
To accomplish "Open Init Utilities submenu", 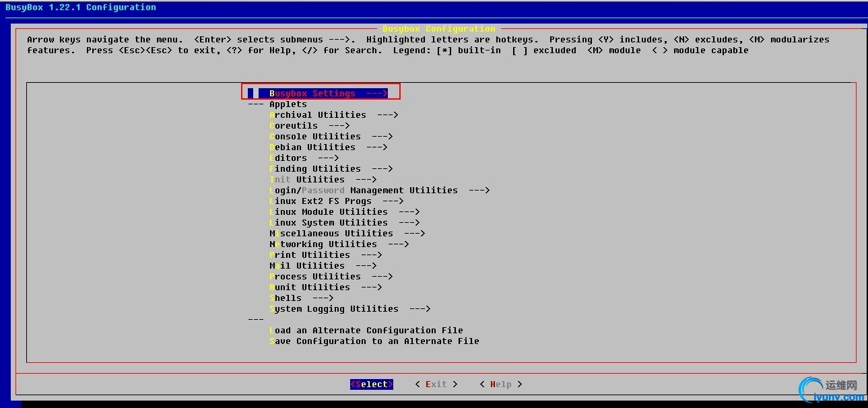I will click(323, 180).
